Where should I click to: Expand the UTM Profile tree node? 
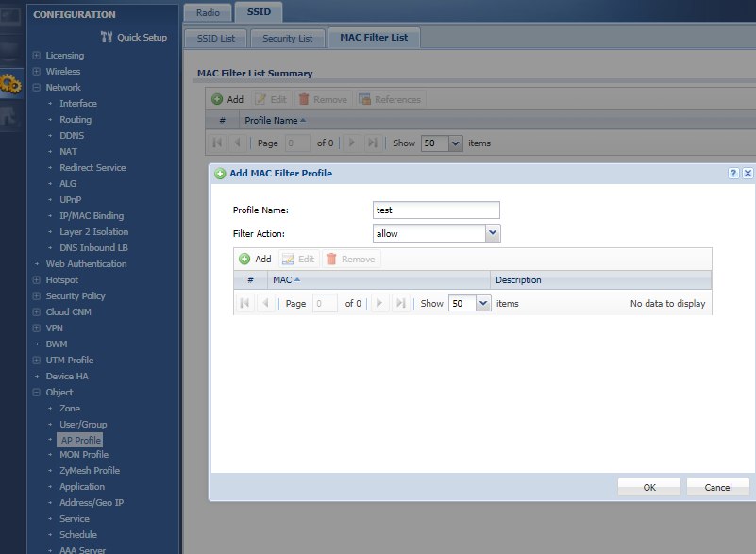click(x=36, y=361)
